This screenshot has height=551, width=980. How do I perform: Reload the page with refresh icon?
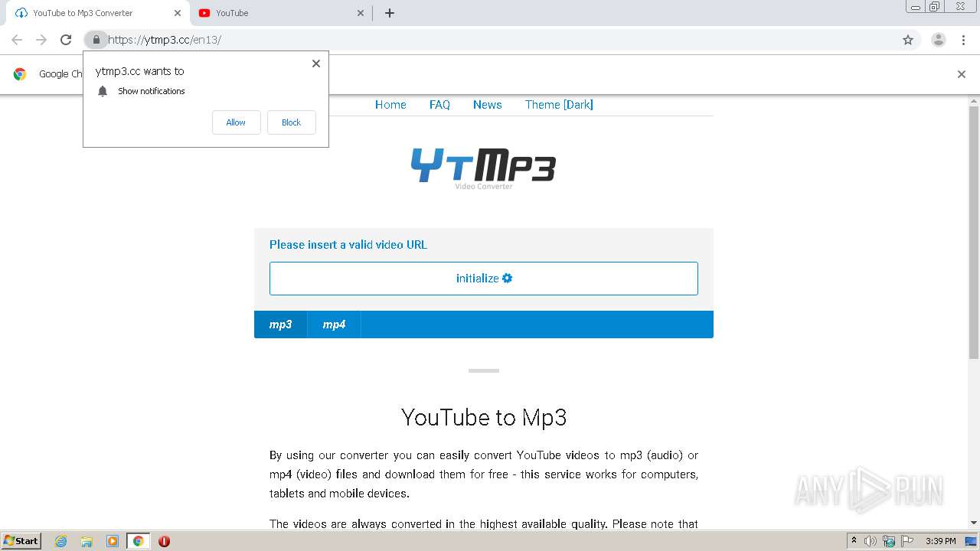coord(66,40)
